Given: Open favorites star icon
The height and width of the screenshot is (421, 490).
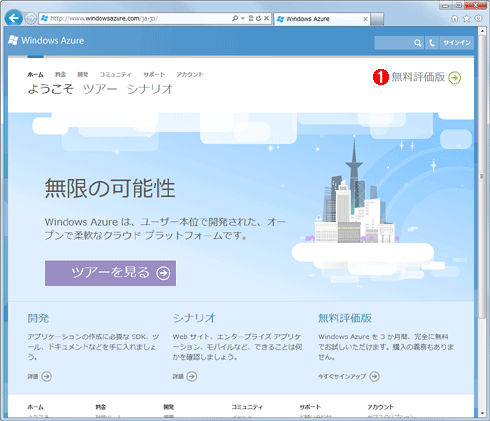Looking at the screenshot, I should (467, 18).
